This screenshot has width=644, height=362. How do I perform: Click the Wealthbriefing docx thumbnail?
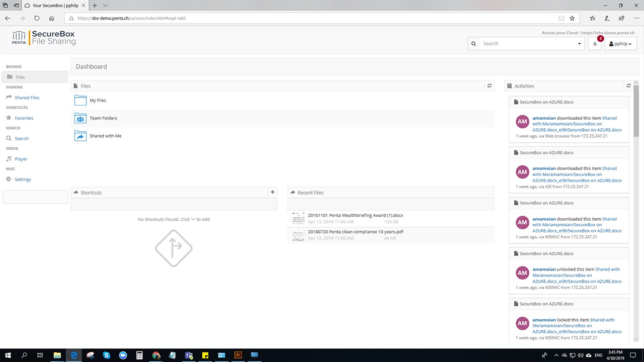tap(298, 218)
